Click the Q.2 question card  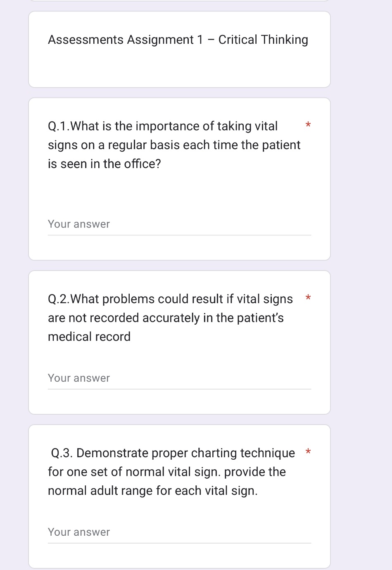179,341
